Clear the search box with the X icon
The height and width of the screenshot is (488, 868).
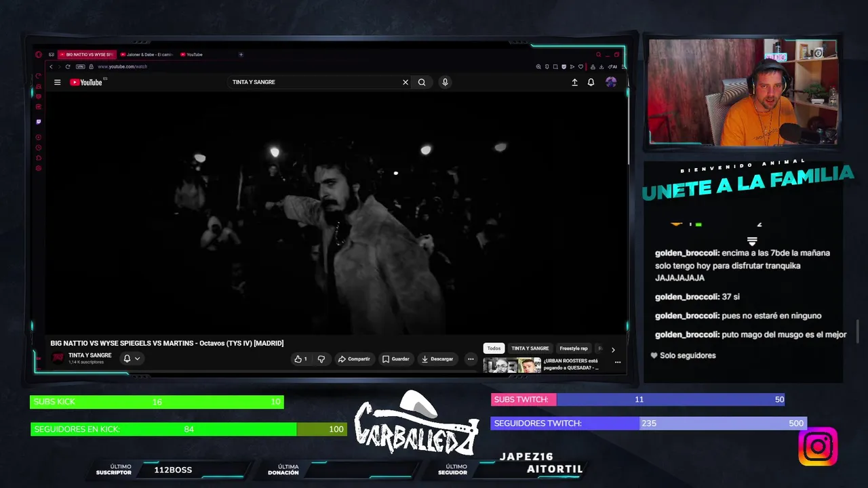coord(406,82)
